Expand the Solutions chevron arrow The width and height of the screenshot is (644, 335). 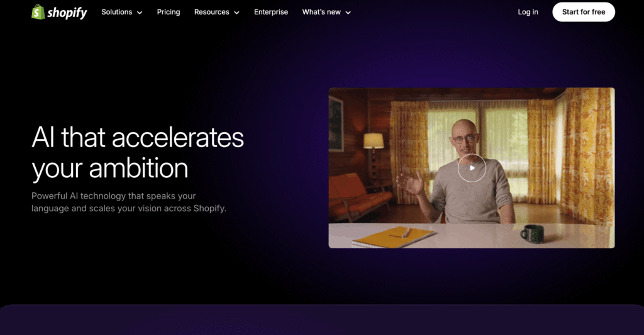point(140,13)
